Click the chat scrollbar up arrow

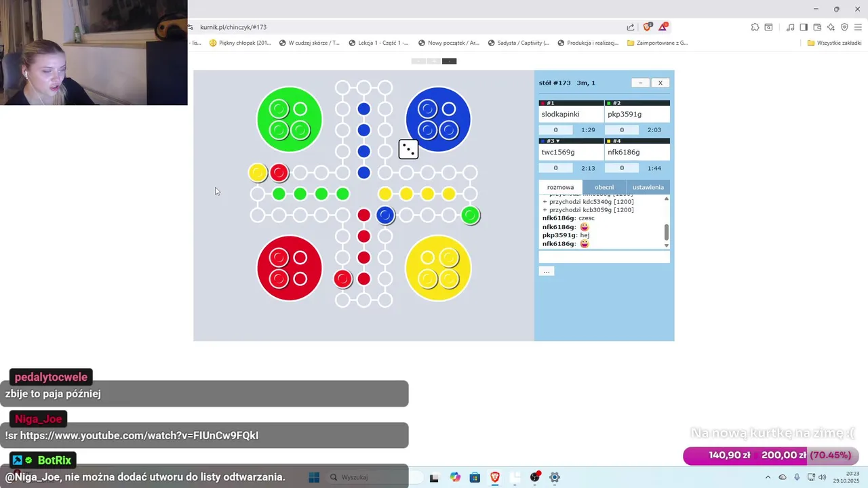point(666,199)
